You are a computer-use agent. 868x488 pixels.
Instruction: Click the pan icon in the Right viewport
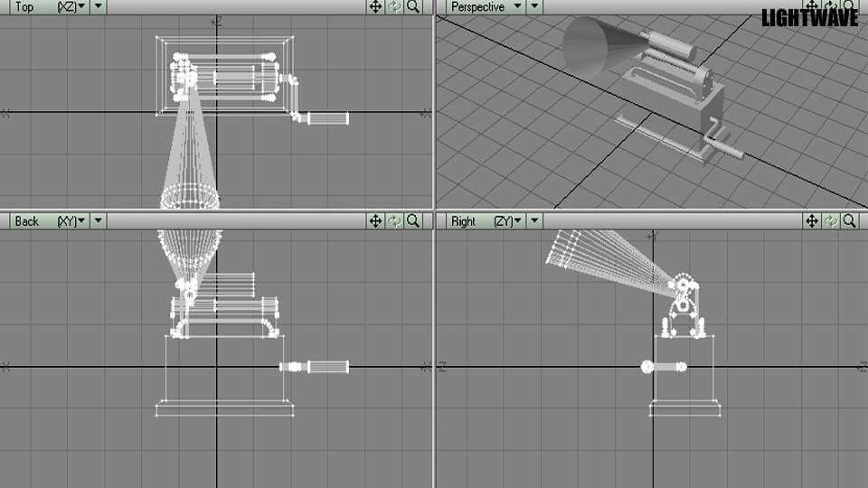(x=813, y=221)
